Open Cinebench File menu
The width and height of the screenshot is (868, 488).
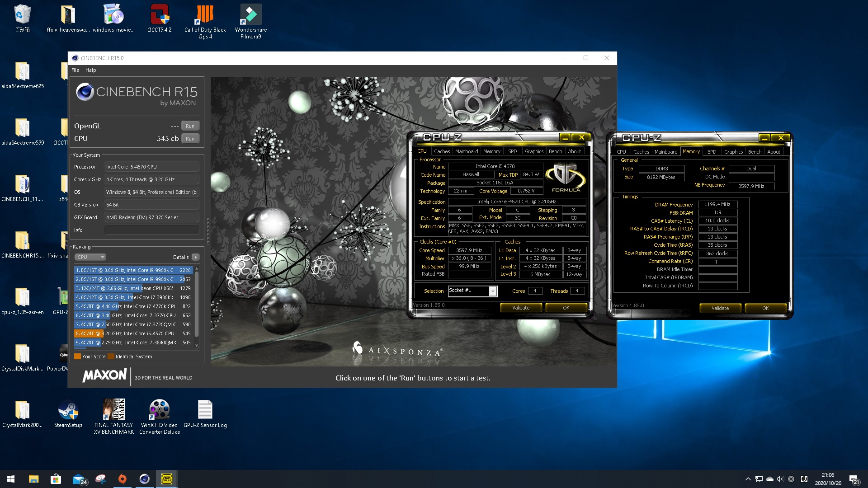click(x=75, y=70)
